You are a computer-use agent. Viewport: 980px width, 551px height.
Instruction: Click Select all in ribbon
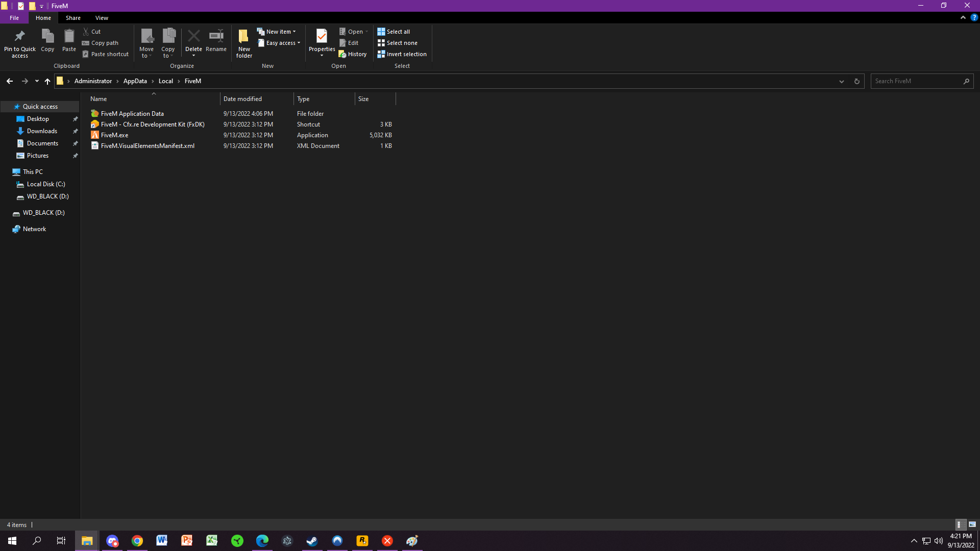point(394,32)
